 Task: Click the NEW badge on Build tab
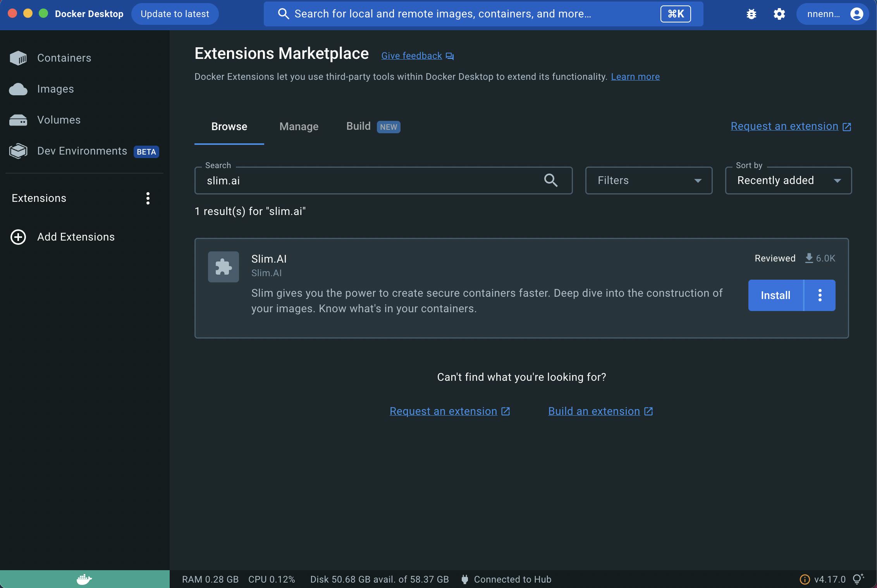(389, 127)
